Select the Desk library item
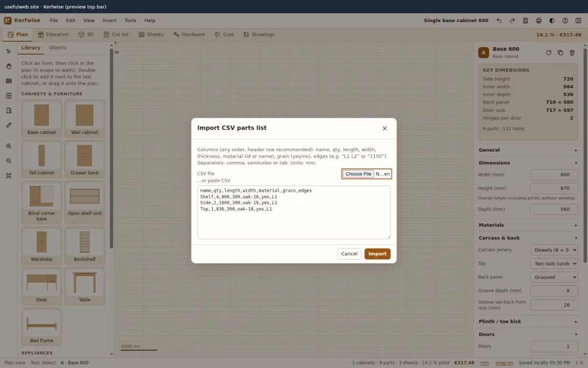This screenshot has height=368, width=588. (x=42, y=286)
